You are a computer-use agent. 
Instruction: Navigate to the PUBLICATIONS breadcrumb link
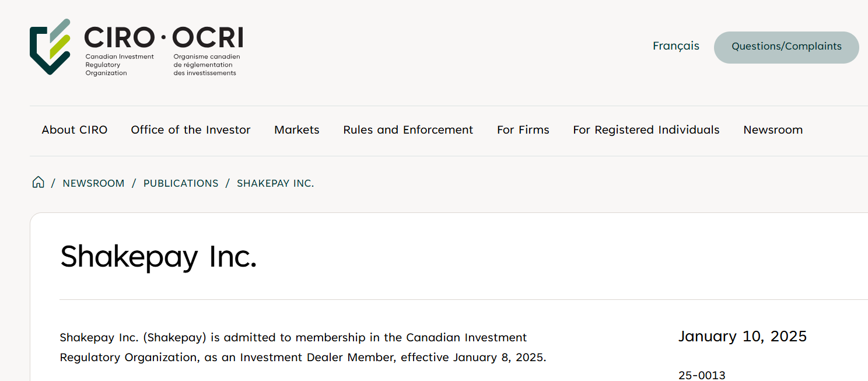[181, 183]
